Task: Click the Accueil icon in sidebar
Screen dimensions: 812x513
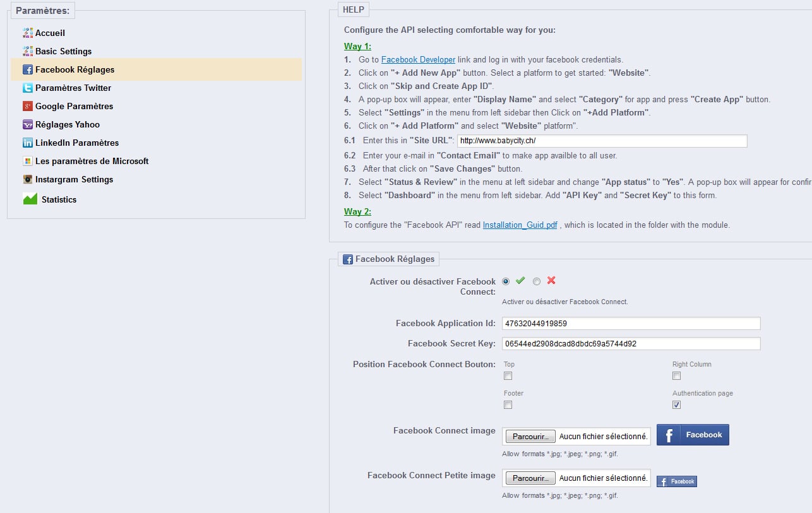Action: (28, 33)
